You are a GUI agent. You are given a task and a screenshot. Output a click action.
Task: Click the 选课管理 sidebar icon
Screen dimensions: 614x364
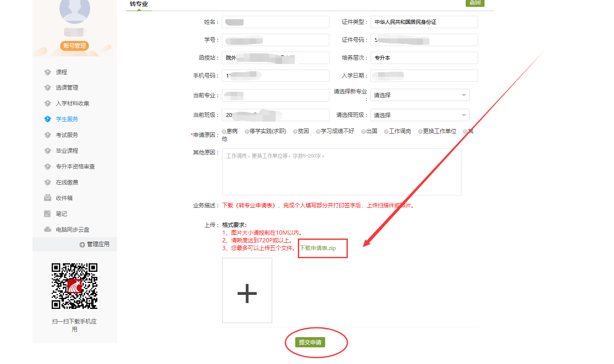[x=47, y=87]
